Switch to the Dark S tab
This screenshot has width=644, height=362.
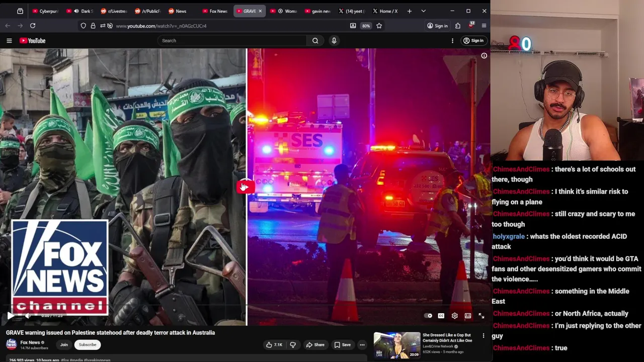tap(79, 11)
